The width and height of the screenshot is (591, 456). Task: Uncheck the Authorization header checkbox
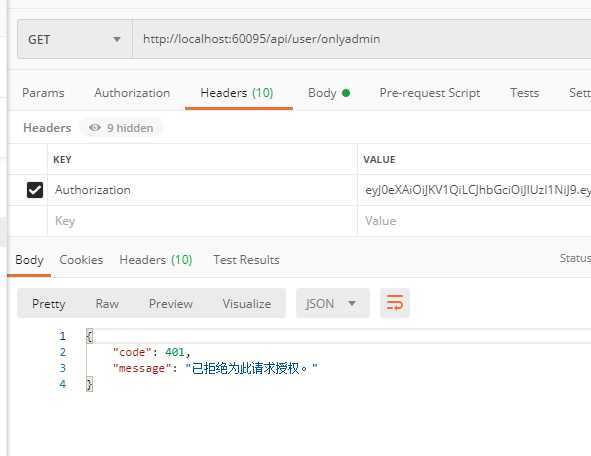click(x=35, y=190)
